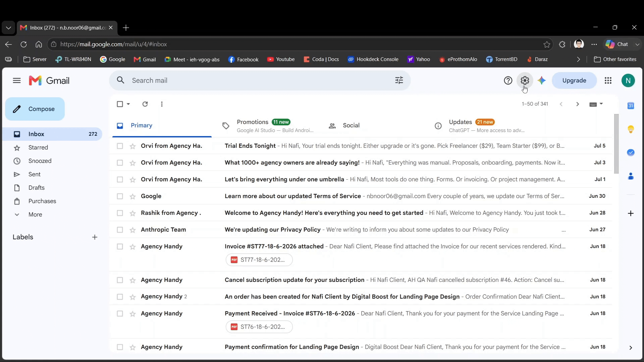Click the Gmail logo
The image size is (644, 362).
[49, 80]
